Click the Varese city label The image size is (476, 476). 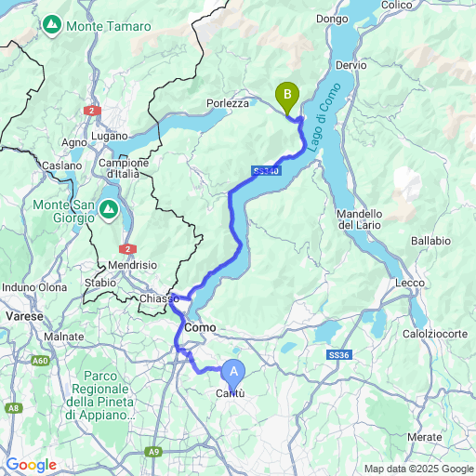(25, 316)
